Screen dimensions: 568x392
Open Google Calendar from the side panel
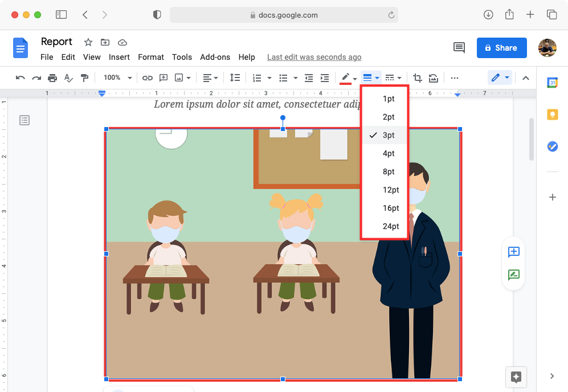[551, 83]
